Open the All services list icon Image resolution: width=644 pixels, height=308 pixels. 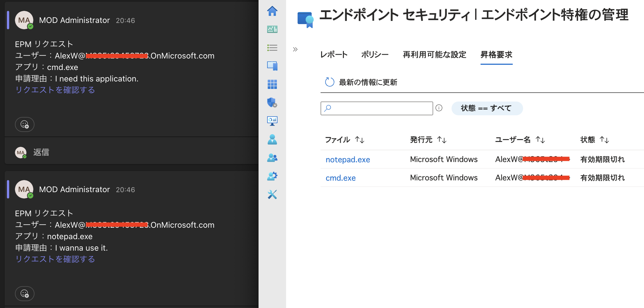click(272, 48)
